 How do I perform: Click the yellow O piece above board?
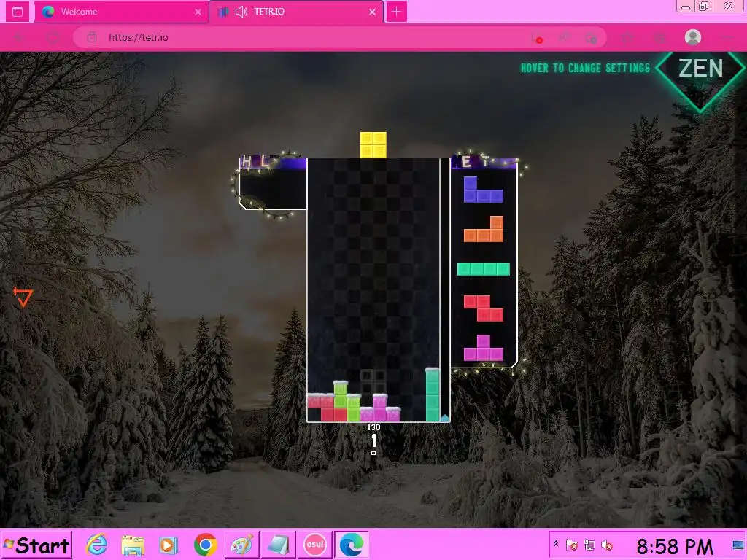pos(373,145)
